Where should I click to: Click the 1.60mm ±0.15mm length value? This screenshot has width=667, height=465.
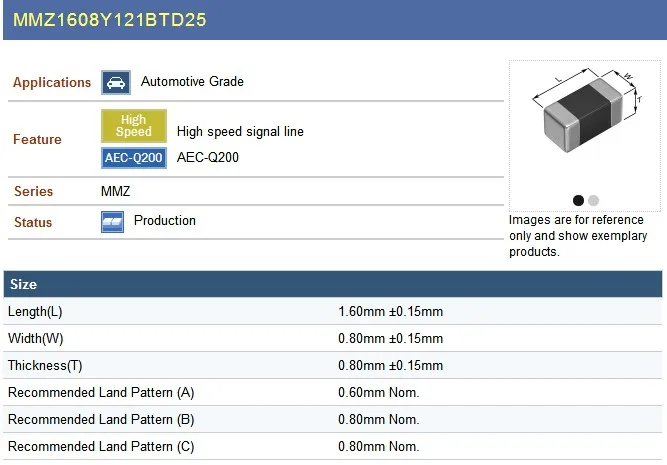click(390, 312)
